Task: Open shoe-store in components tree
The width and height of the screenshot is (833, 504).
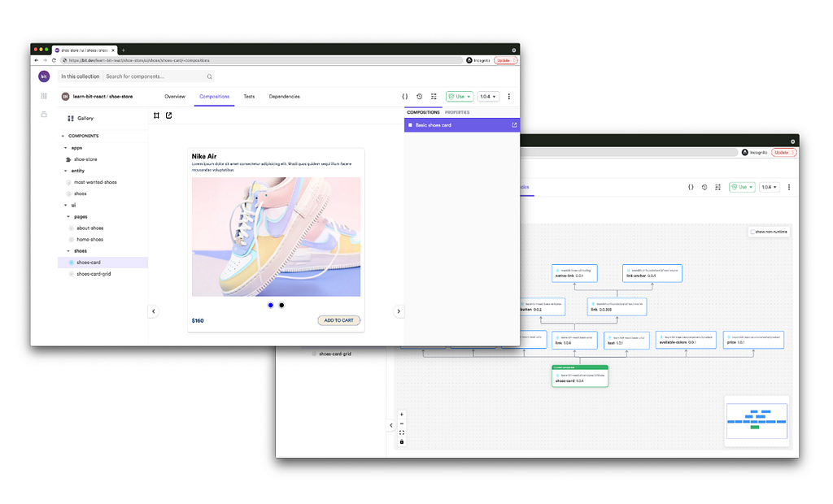Action: 85,159
